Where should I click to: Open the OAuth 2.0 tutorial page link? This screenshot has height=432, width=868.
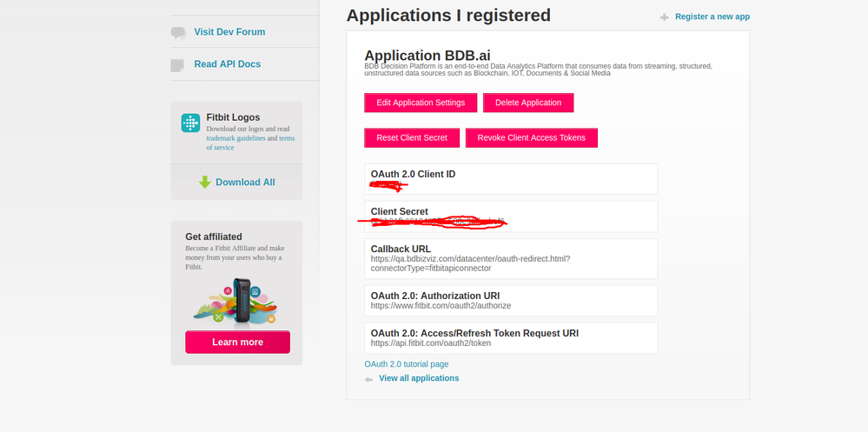point(407,364)
